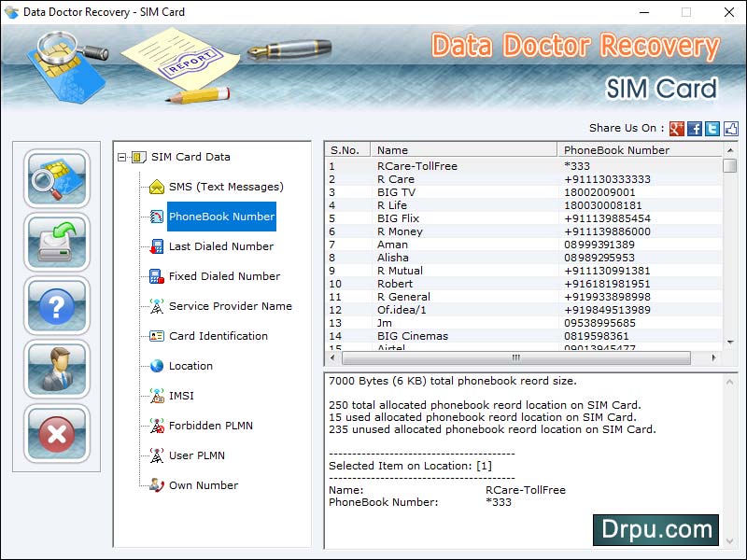Select Card Identification in the tree

(x=219, y=336)
